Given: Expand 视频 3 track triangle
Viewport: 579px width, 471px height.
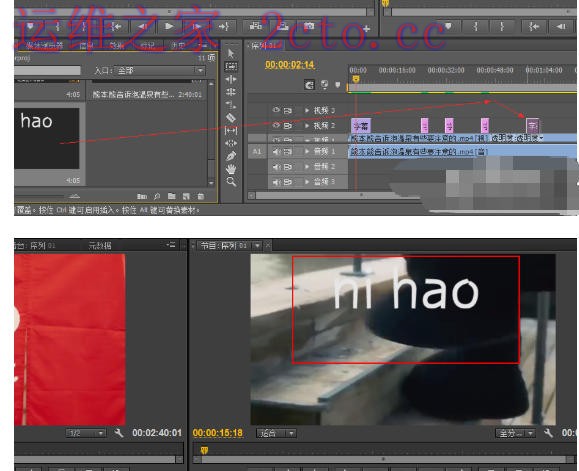Looking at the screenshot, I should pyautogui.click(x=307, y=110).
